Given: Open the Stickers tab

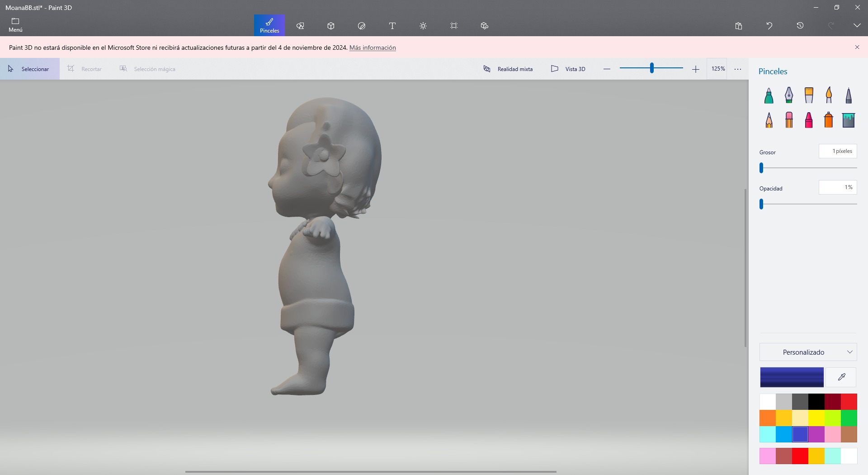Looking at the screenshot, I should [x=362, y=26].
